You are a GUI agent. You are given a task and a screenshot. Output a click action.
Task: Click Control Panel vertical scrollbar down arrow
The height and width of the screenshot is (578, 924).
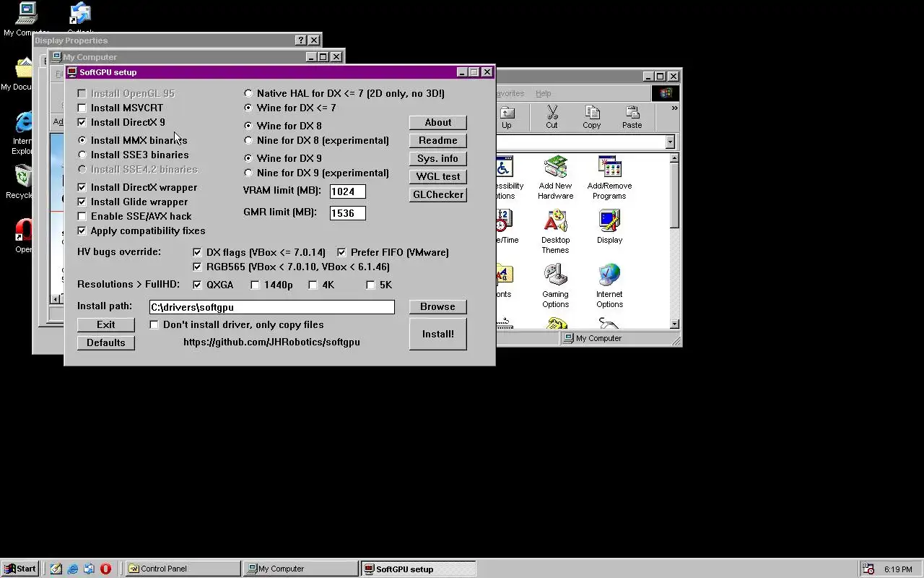point(674,324)
